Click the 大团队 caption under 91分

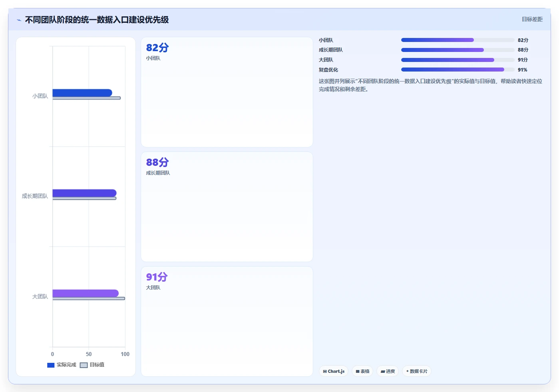[x=153, y=288]
